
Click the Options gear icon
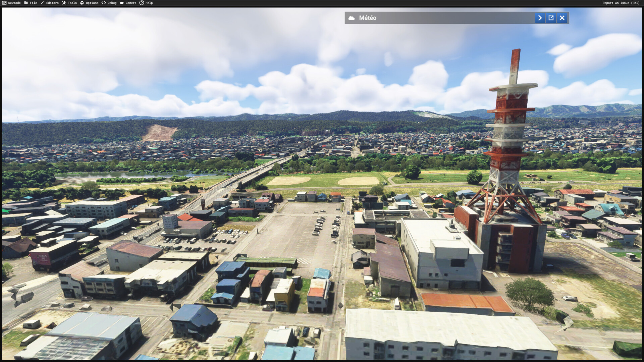click(x=82, y=3)
